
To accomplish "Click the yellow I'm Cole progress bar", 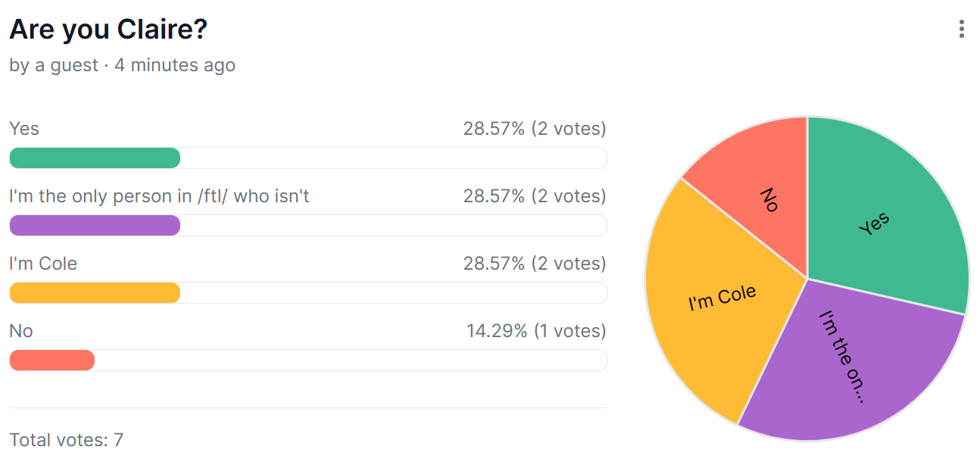I will tap(95, 293).
